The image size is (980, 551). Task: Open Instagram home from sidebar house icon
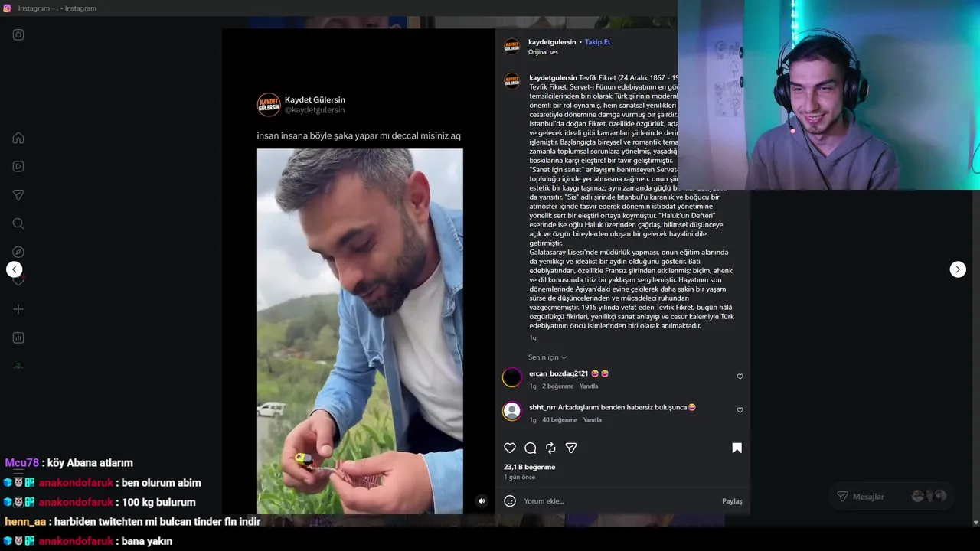tap(18, 138)
